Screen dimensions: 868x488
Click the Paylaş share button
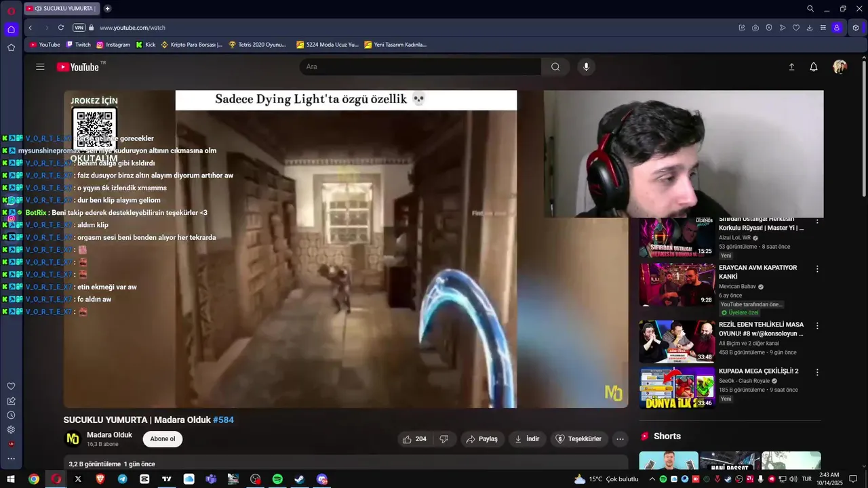click(481, 439)
